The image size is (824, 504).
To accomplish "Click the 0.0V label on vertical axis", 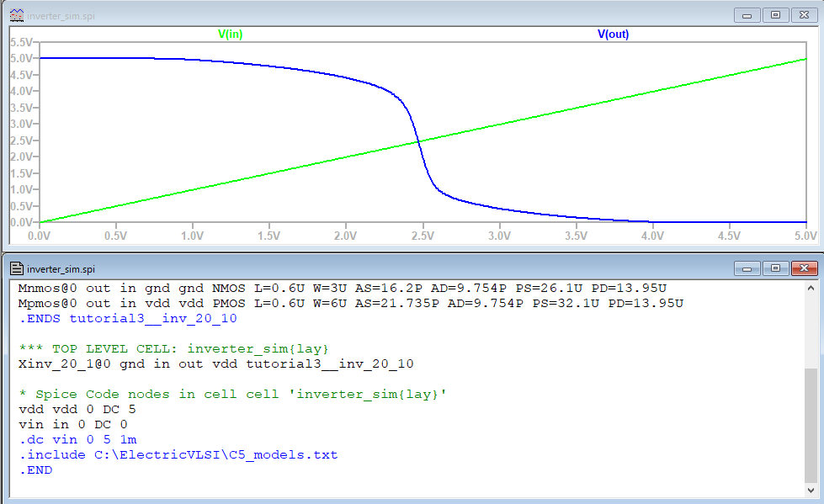I will point(21,222).
